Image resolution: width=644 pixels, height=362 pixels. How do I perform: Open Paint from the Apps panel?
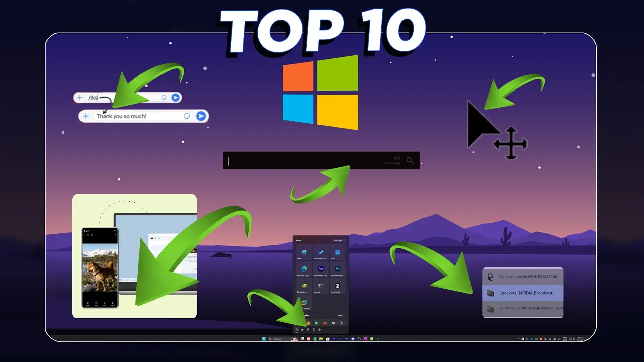coord(304,252)
